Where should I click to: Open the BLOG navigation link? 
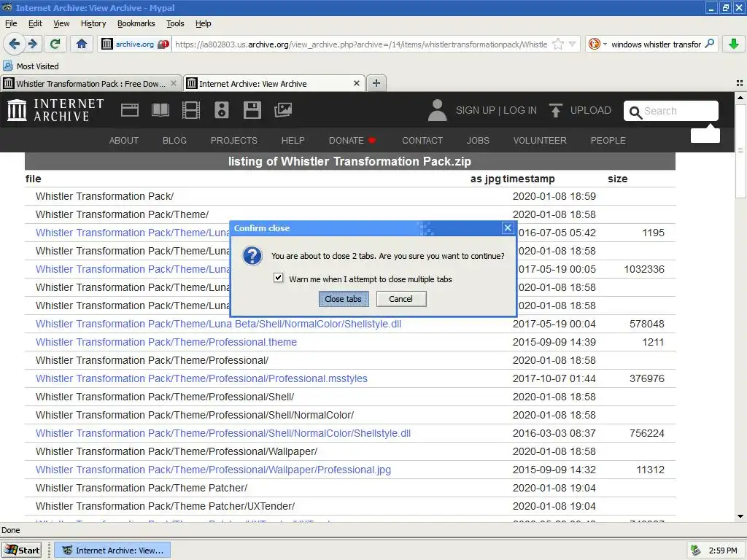click(174, 141)
